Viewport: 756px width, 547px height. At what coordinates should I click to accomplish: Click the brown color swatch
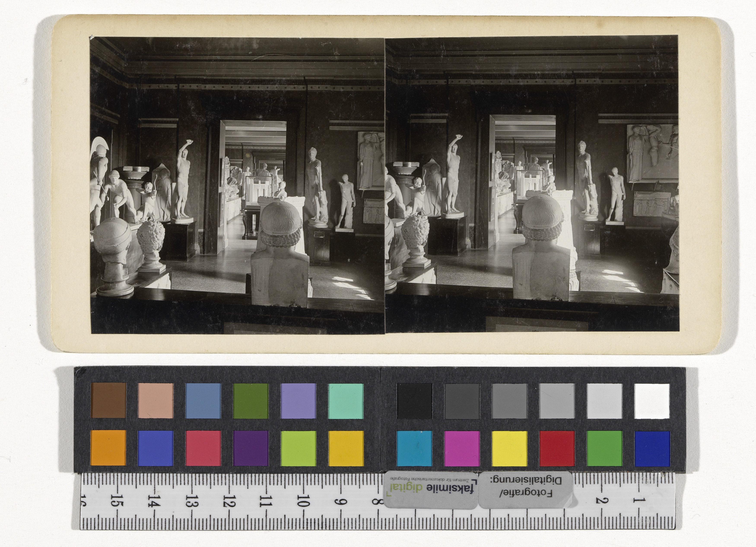(x=108, y=400)
